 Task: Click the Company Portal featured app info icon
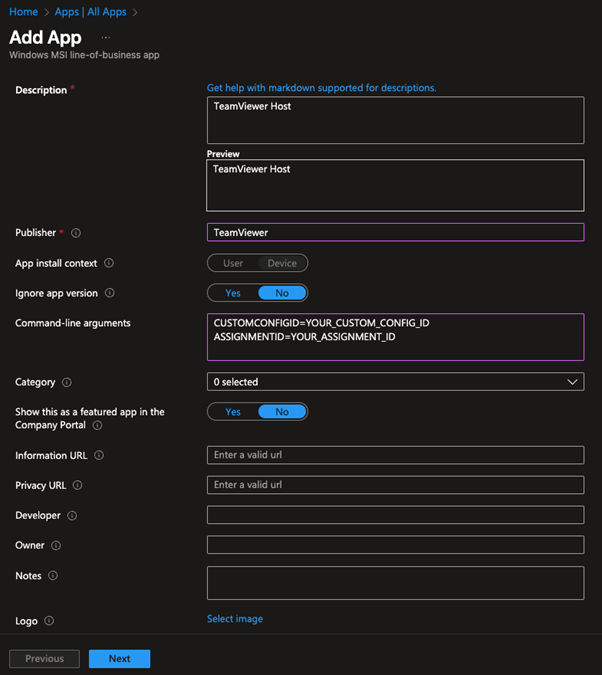coord(98,425)
